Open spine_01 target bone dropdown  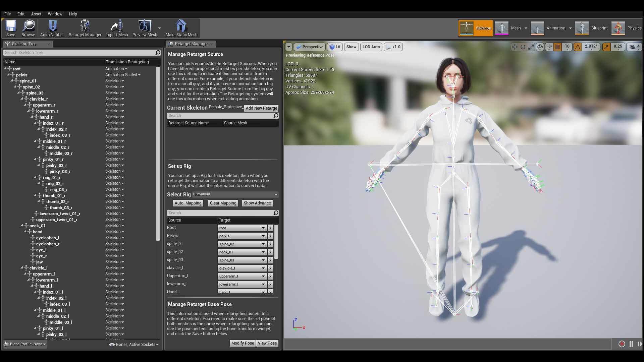tap(242, 244)
